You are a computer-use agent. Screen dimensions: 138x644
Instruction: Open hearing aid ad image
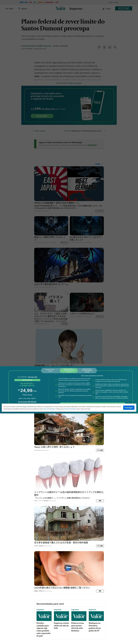tap(69, 569)
